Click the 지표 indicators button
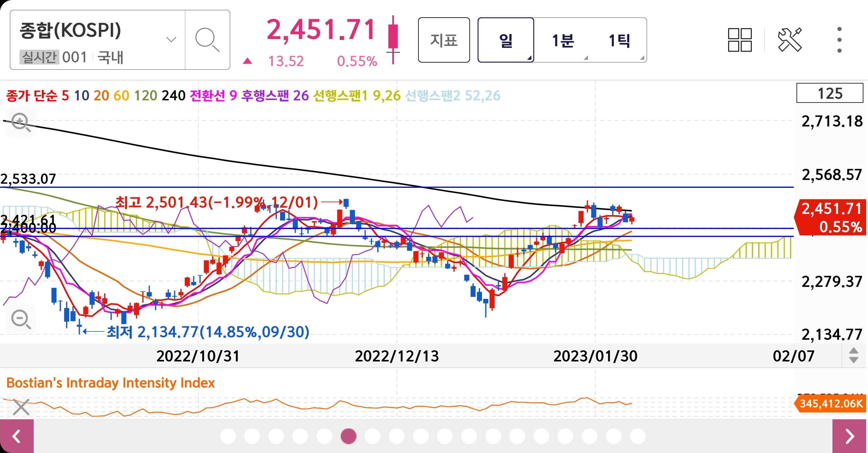 coord(444,41)
